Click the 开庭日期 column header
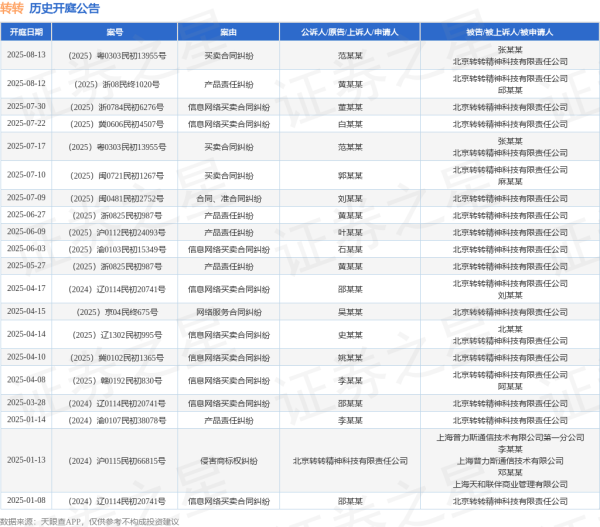The width and height of the screenshot is (600, 527). point(28,32)
